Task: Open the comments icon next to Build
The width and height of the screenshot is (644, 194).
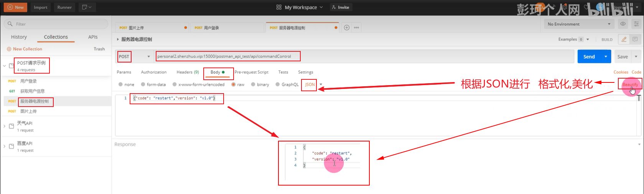Action: point(635,39)
